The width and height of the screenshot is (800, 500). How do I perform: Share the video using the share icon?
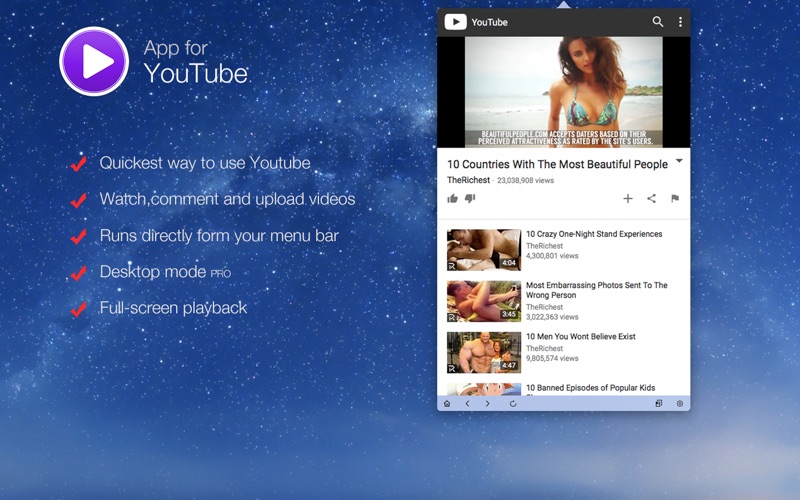[x=651, y=198]
